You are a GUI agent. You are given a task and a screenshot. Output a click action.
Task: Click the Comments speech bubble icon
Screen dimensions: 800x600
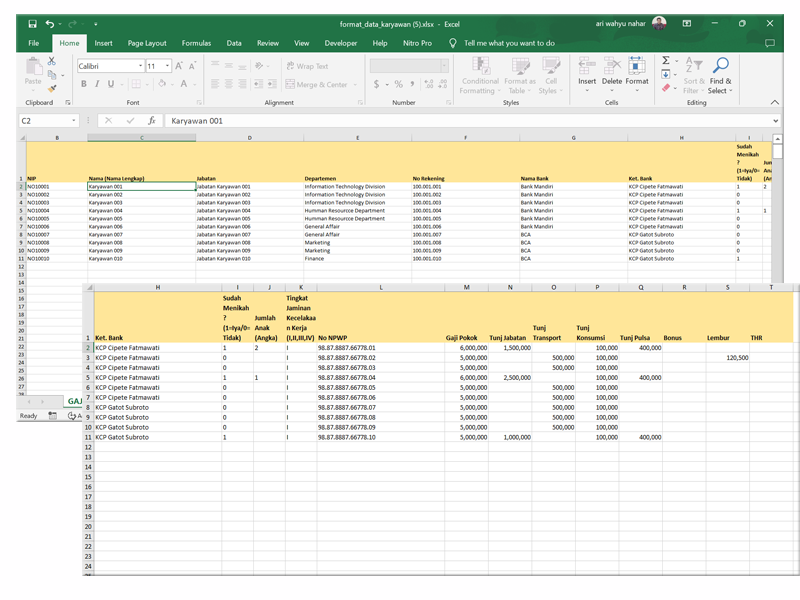point(770,44)
